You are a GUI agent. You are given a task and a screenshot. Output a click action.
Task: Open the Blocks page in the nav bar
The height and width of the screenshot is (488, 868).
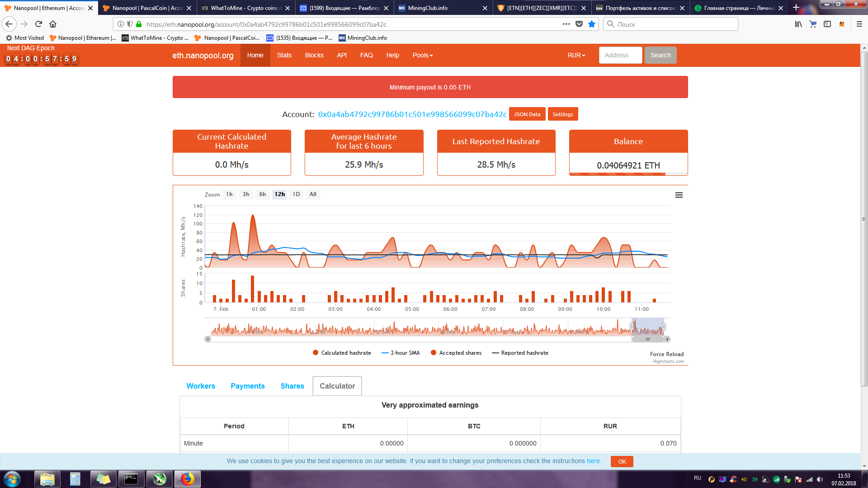click(x=314, y=55)
